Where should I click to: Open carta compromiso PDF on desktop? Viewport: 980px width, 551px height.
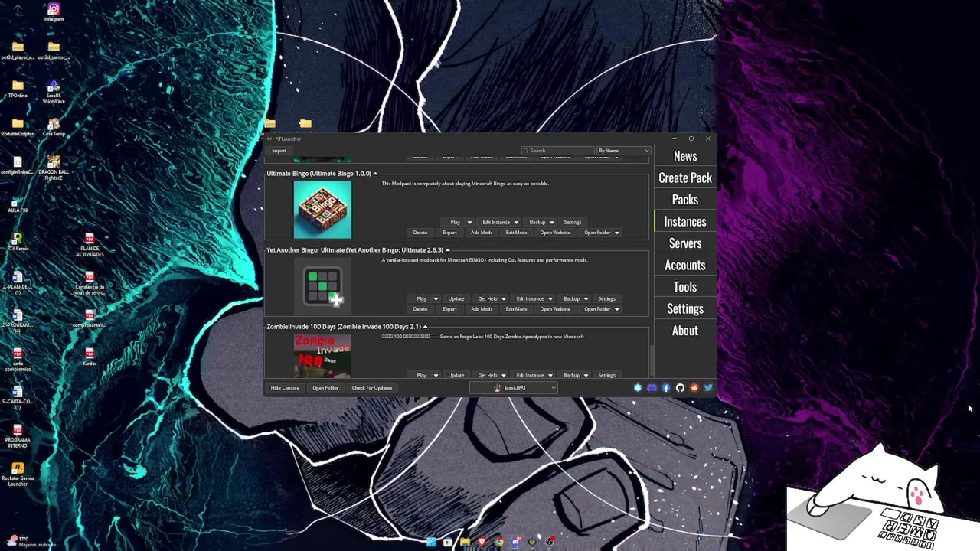18,359
